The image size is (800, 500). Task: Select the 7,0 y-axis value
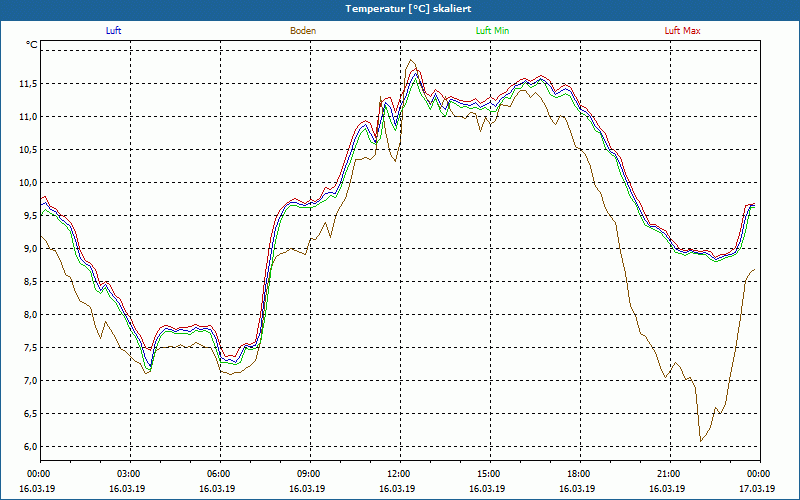click(30, 381)
